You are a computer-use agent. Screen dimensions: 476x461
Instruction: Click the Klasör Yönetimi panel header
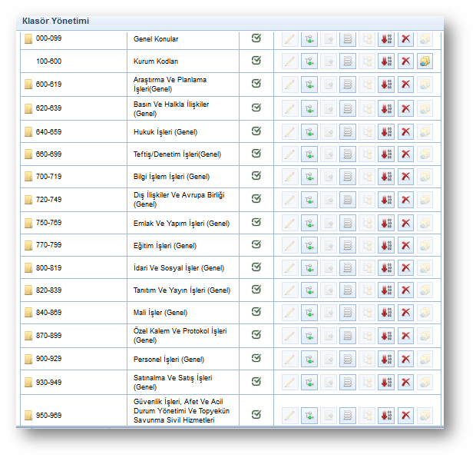55,21
